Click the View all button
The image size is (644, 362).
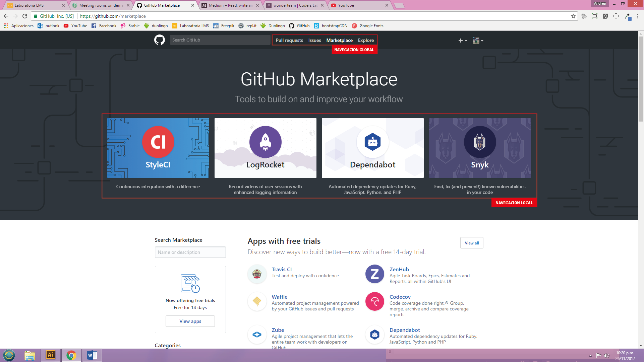coord(472,243)
